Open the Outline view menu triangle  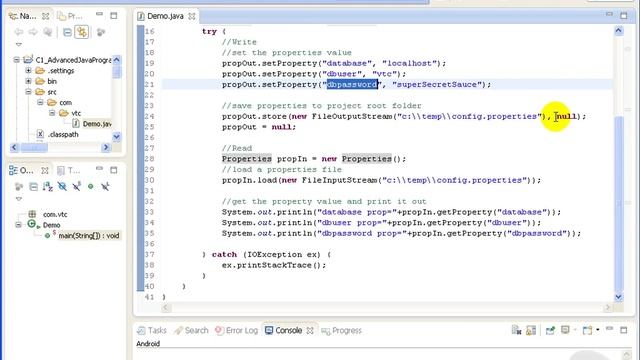point(19,199)
